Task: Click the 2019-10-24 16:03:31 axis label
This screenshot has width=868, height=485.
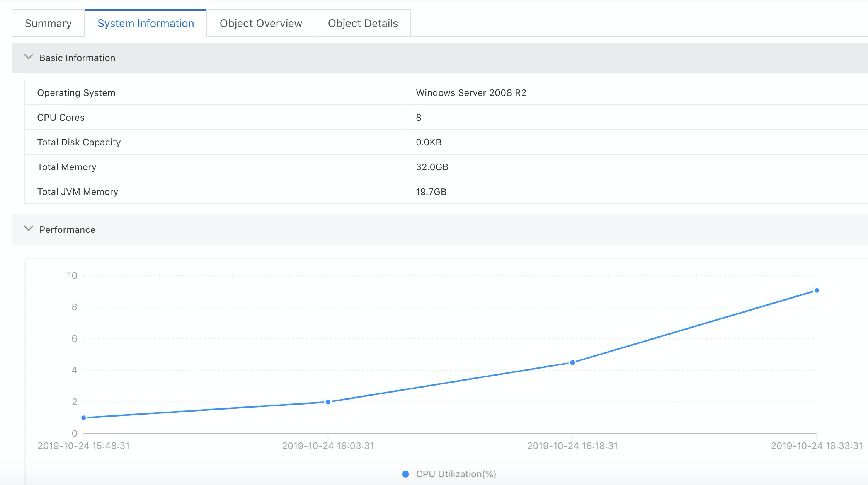Action: point(328,446)
